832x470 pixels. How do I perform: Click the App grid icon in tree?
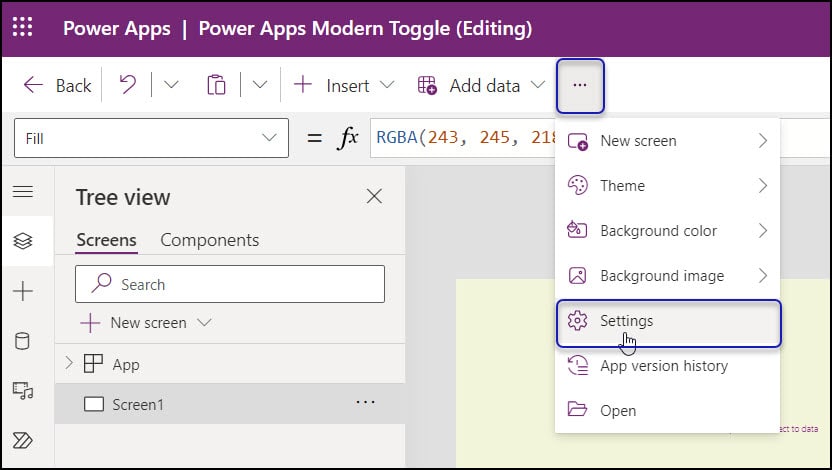click(93, 364)
